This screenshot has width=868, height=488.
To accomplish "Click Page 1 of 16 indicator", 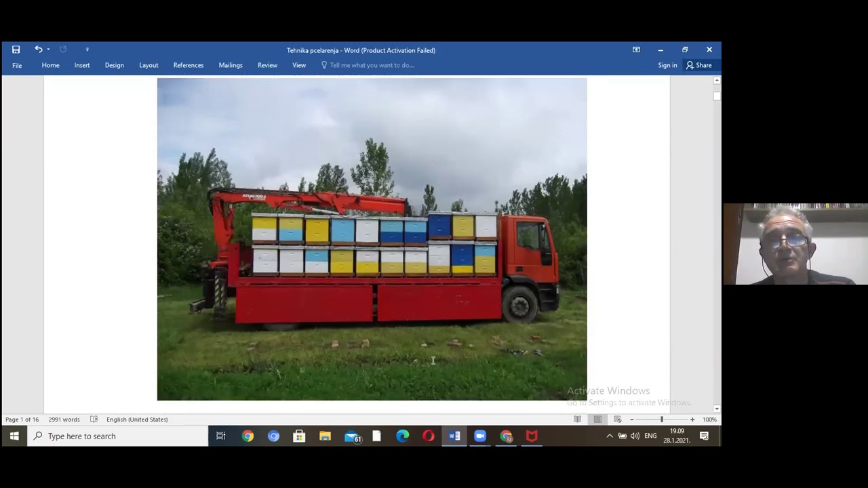I will coord(22,420).
